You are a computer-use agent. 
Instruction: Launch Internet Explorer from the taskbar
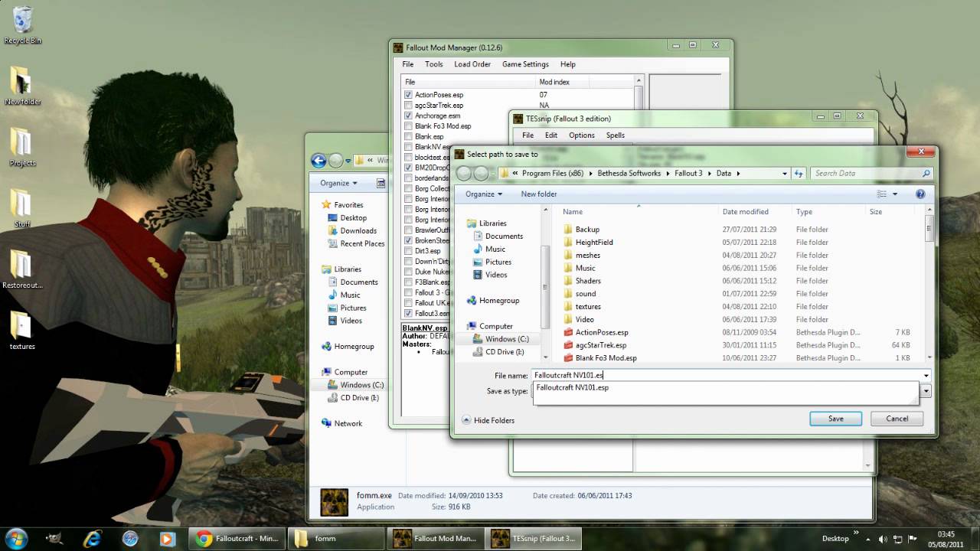(x=93, y=538)
